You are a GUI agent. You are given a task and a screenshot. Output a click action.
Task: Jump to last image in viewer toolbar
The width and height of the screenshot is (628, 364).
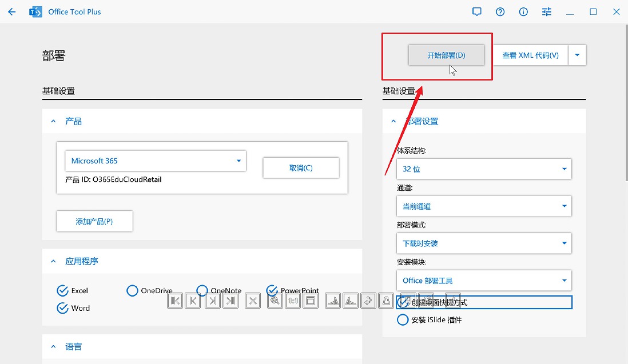tap(230, 301)
